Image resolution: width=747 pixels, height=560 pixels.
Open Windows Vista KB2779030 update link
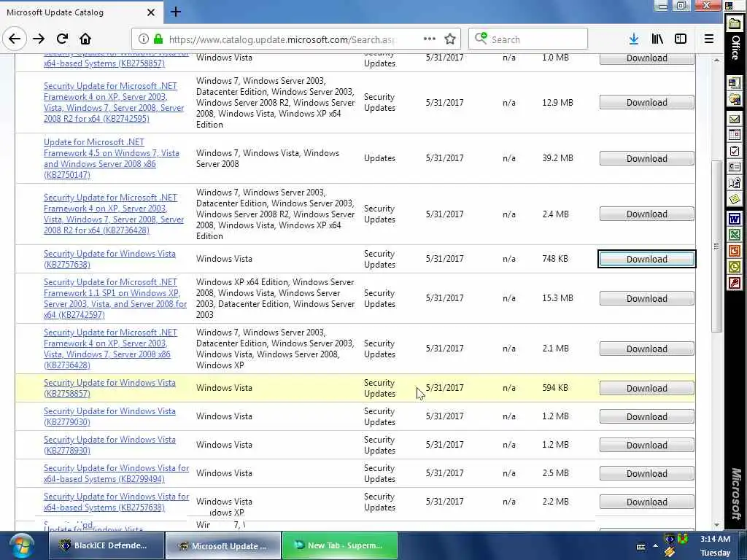109,416
